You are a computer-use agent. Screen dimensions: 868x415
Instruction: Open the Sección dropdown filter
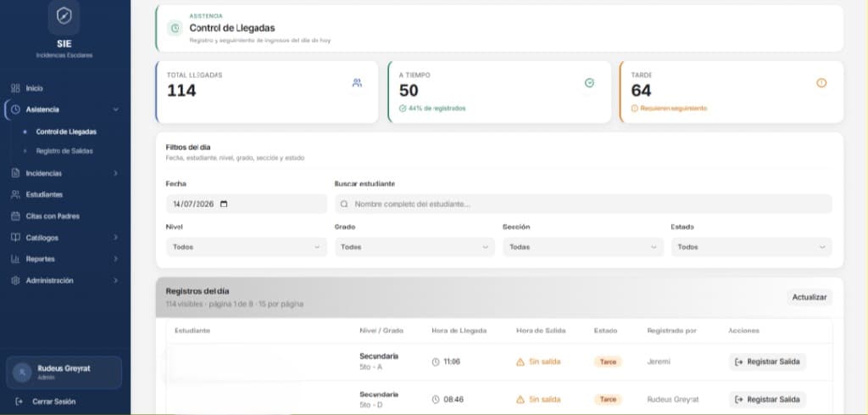pos(583,247)
